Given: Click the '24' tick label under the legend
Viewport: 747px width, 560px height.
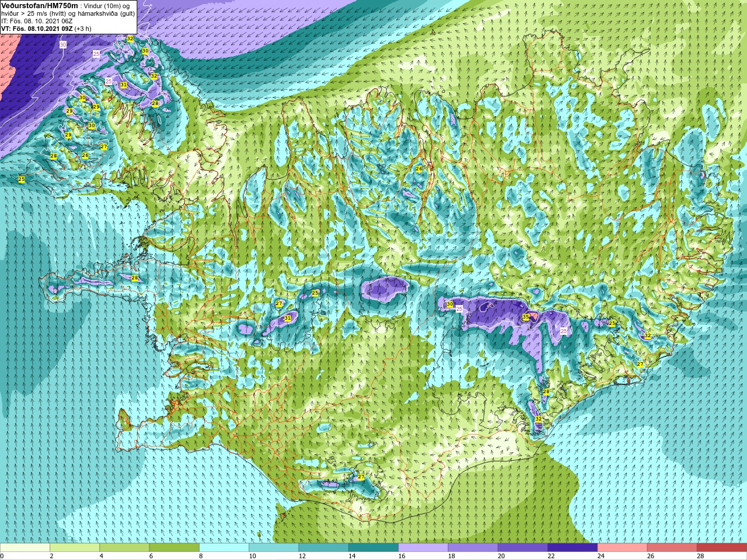Looking at the screenshot, I should pos(601,556).
